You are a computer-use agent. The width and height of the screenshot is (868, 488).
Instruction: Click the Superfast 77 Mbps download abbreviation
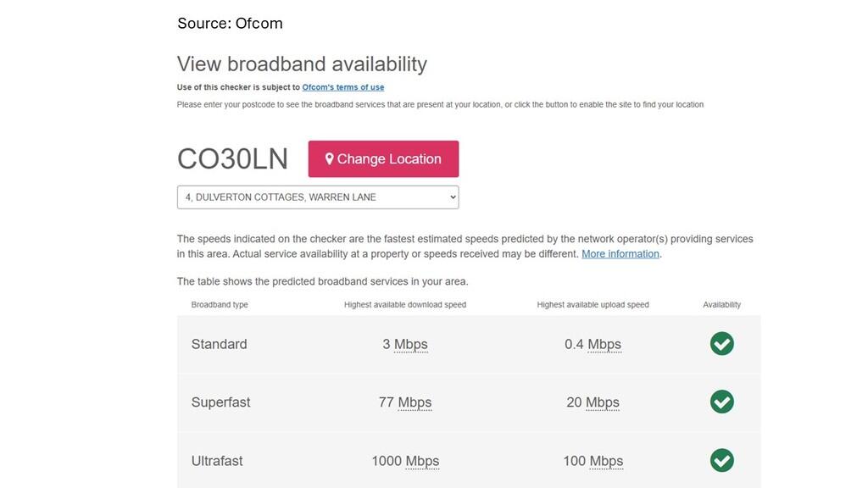(415, 402)
